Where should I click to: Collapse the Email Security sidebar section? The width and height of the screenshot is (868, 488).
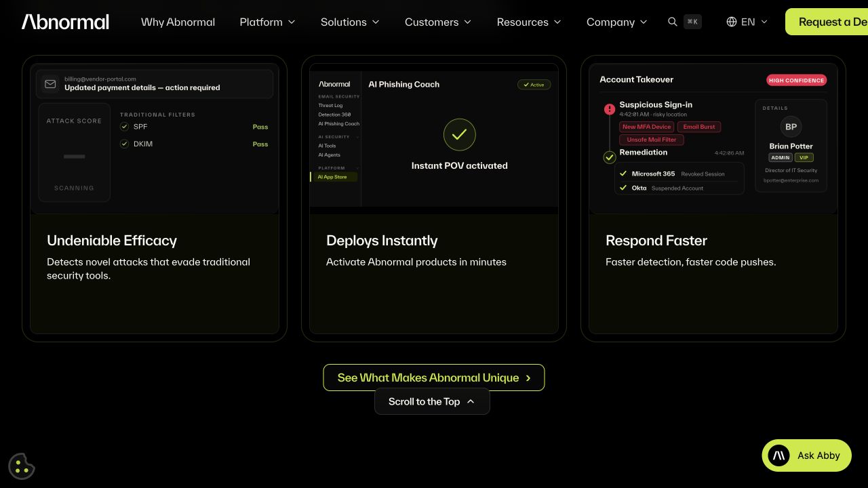[339, 96]
